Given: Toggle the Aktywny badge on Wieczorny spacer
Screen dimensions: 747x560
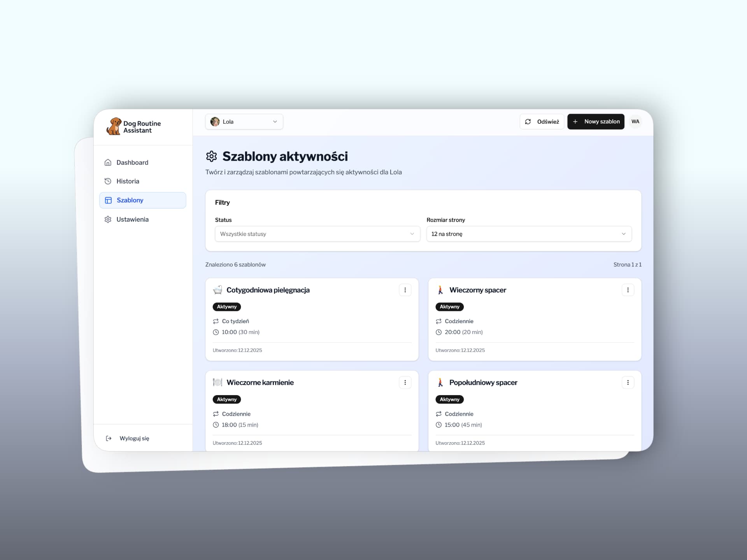Looking at the screenshot, I should click(449, 306).
